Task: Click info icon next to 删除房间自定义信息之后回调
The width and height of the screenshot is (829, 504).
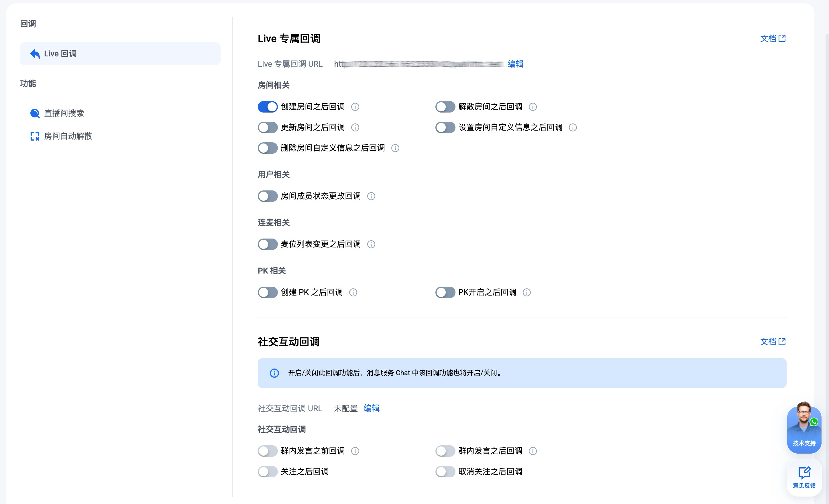Action: (395, 148)
